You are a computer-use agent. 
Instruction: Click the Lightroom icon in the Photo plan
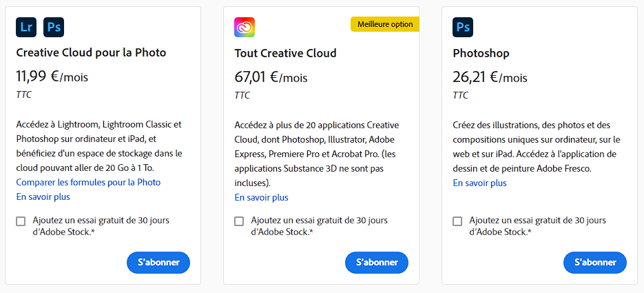(26, 28)
